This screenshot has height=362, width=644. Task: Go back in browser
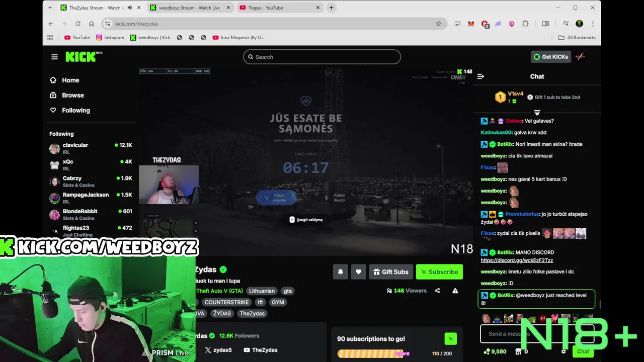point(51,24)
